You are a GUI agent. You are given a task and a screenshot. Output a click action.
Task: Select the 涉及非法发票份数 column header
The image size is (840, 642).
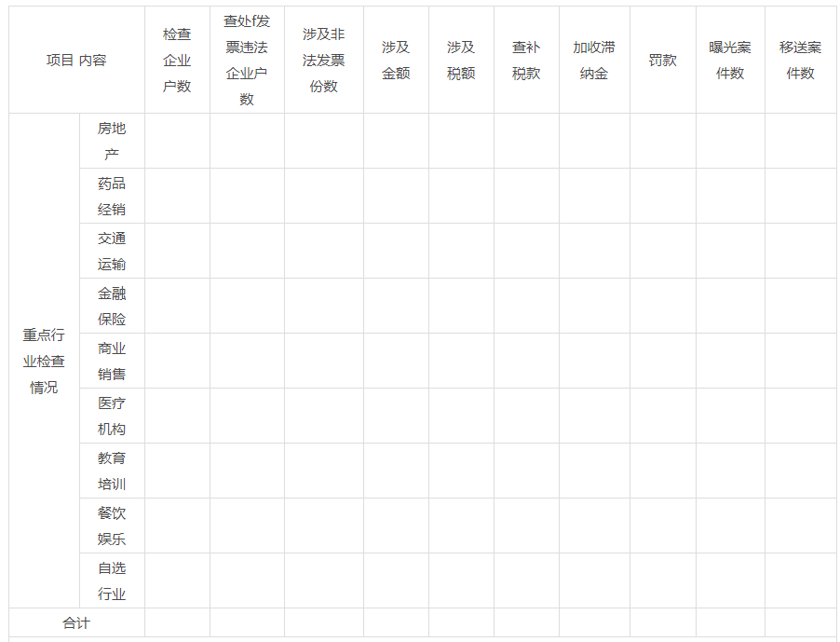[323, 61]
